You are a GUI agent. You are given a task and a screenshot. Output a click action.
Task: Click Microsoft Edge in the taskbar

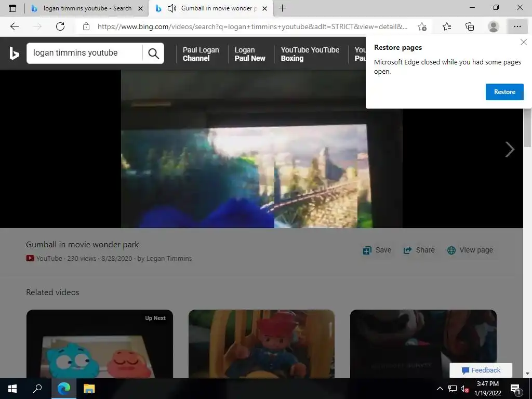[x=64, y=389]
